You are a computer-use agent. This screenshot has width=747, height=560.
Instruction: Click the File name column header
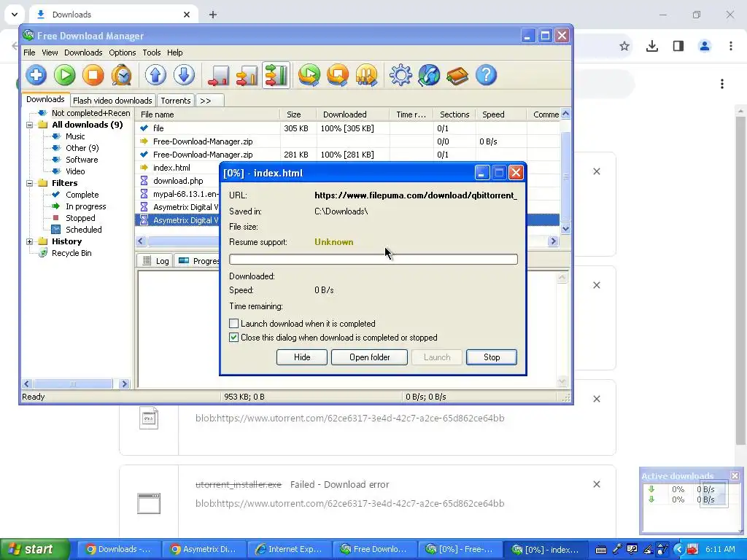[x=208, y=114]
